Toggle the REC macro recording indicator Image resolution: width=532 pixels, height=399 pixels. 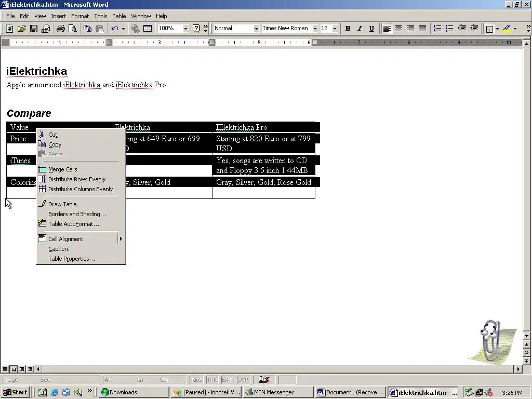click(196, 380)
